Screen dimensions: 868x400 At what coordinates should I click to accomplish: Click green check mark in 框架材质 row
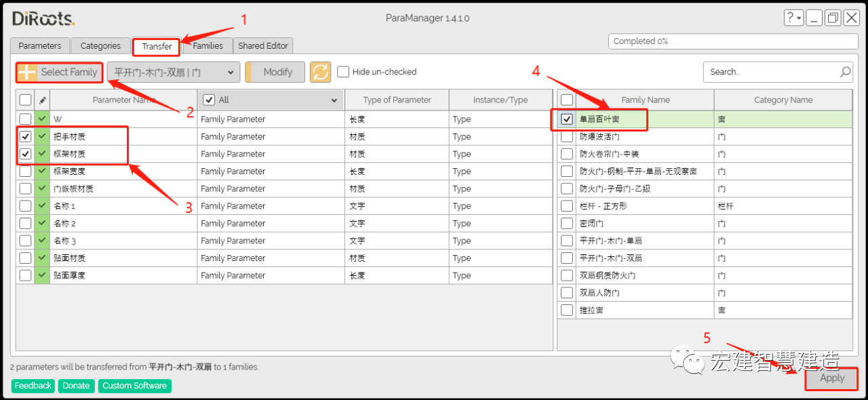42,154
